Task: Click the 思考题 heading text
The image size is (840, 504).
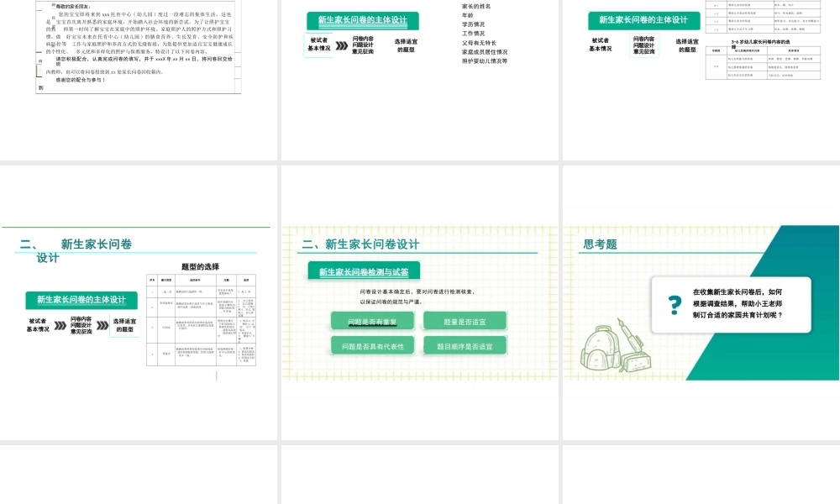Action: click(x=600, y=244)
